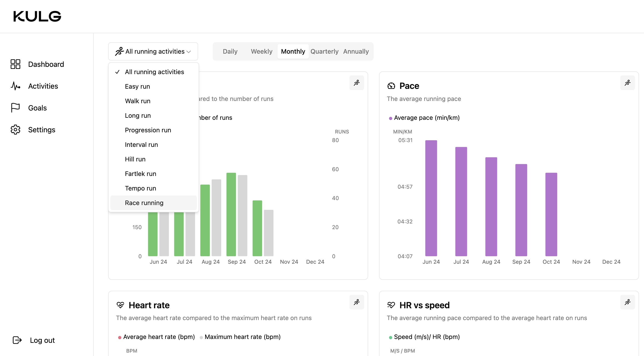This screenshot has height=356, width=644.
Task: Select Race running from dropdown list
Action: pos(144,203)
